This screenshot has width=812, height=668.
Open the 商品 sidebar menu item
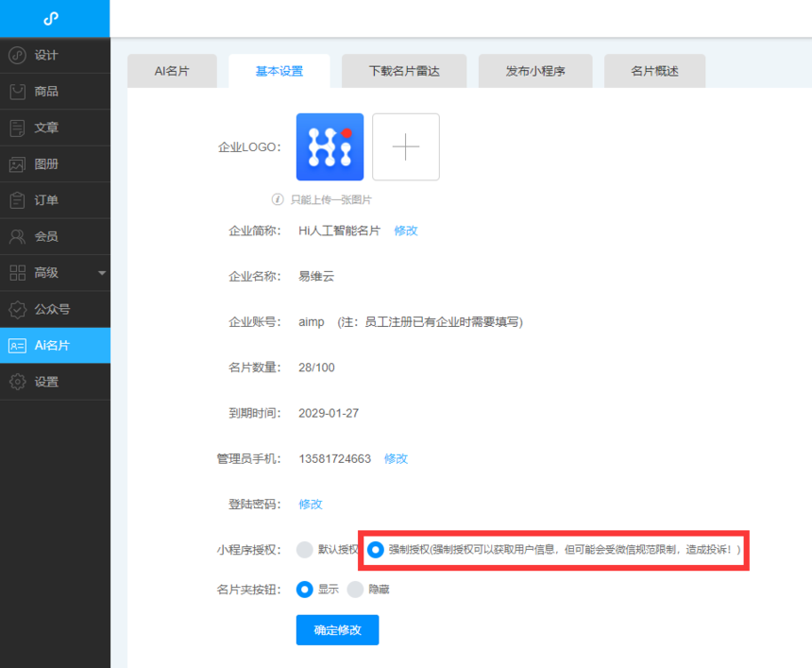(x=55, y=92)
